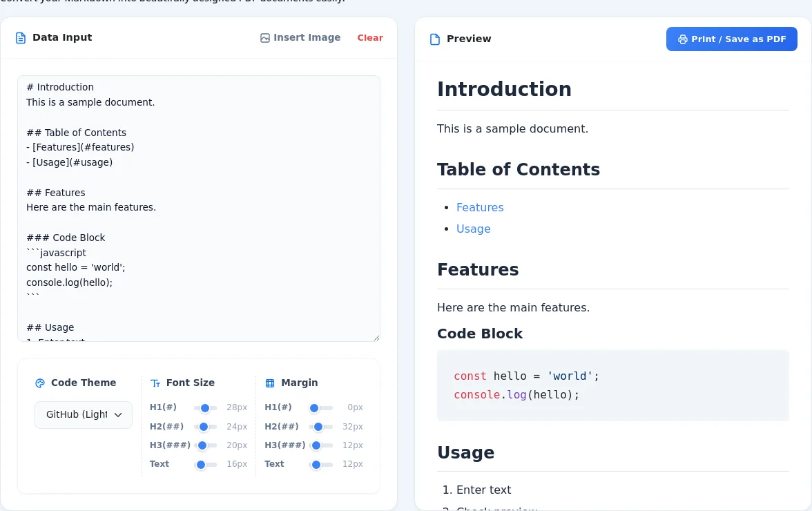The width and height of the screenshot is (812, 511).
Task: Click the 'Features' heading in preview
Action: click(478, 269)
